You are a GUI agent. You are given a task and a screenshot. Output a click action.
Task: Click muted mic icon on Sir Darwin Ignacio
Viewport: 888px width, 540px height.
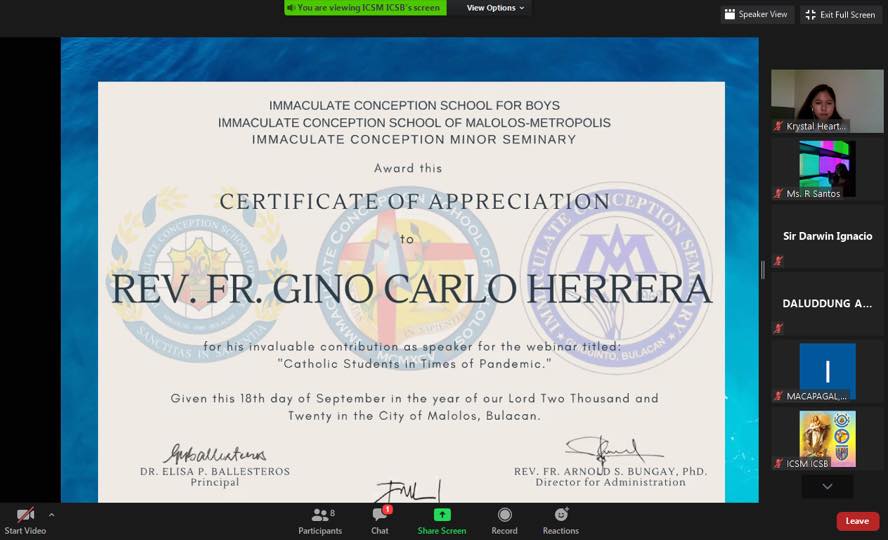779,260
